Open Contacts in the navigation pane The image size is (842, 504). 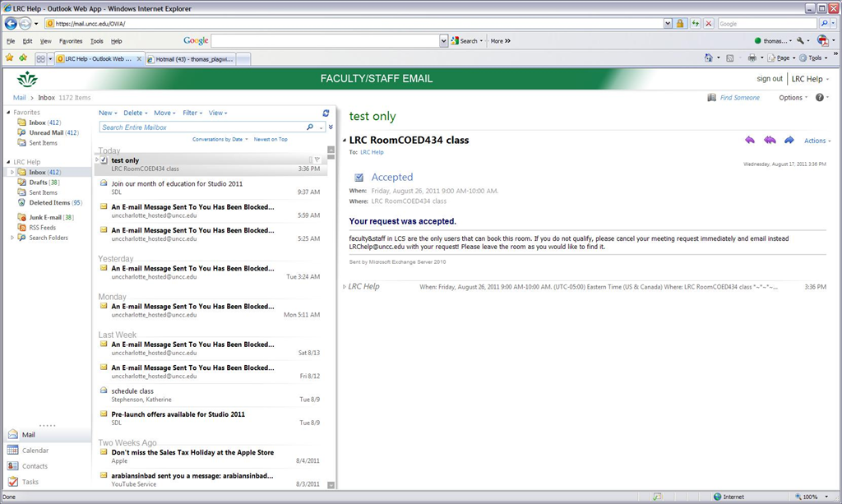point(35,466)
